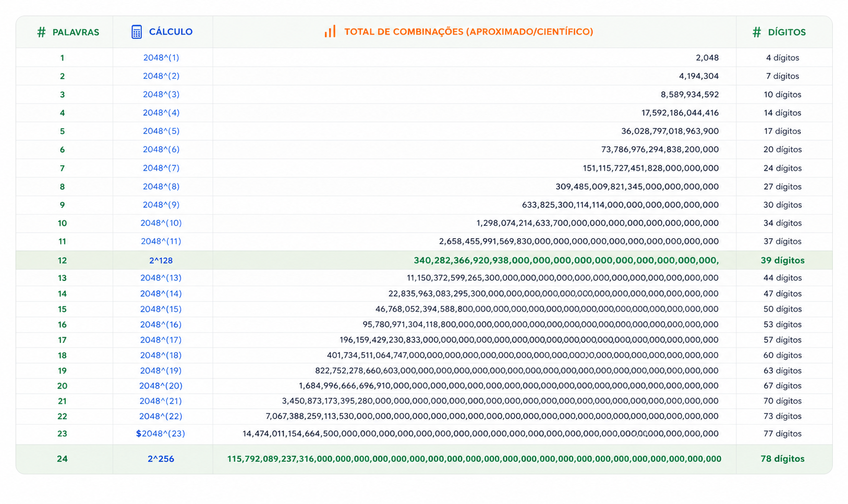Click the 2048^(8) calculation cell
This screenshot has width=848, height=504.
click(x=161, y=186)
